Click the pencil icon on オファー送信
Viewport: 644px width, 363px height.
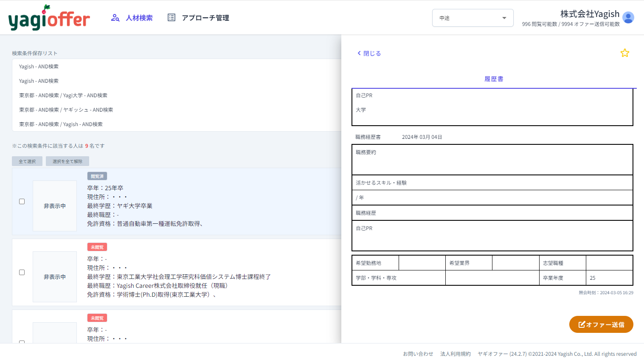[582, 324]
